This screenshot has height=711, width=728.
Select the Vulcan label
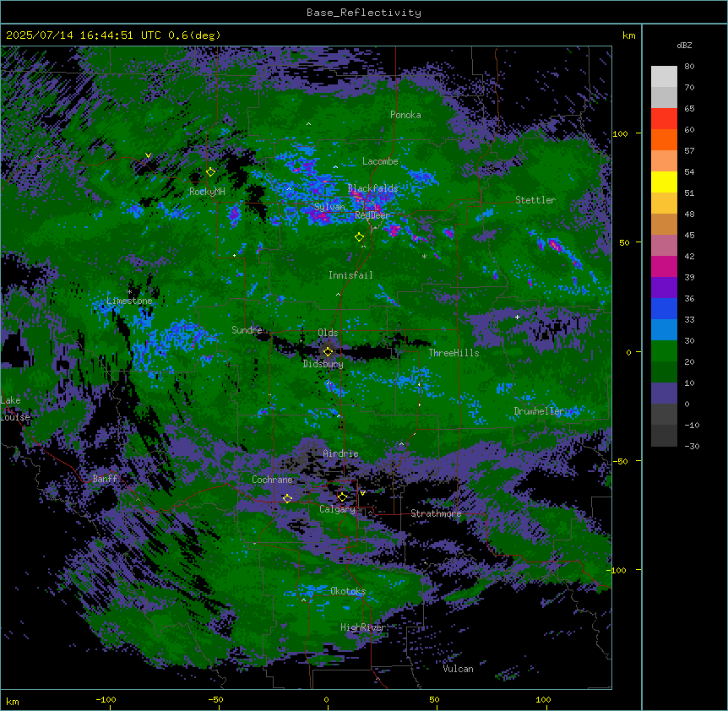459,669
